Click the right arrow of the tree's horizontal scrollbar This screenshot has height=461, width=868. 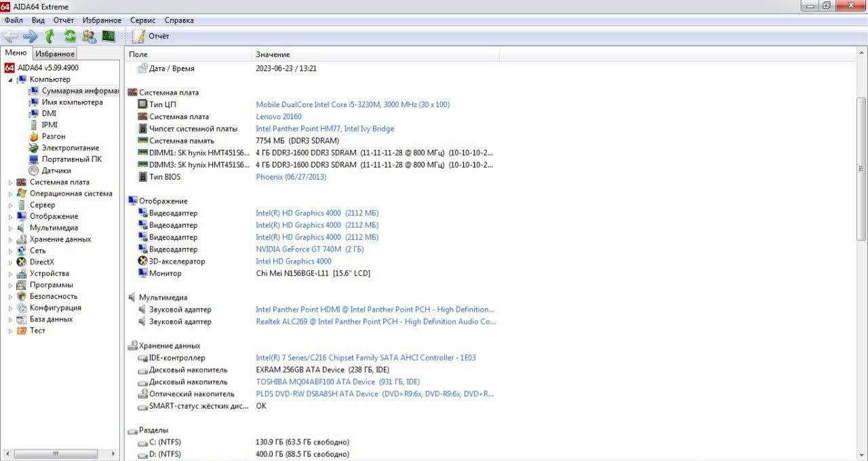point(114,454)
